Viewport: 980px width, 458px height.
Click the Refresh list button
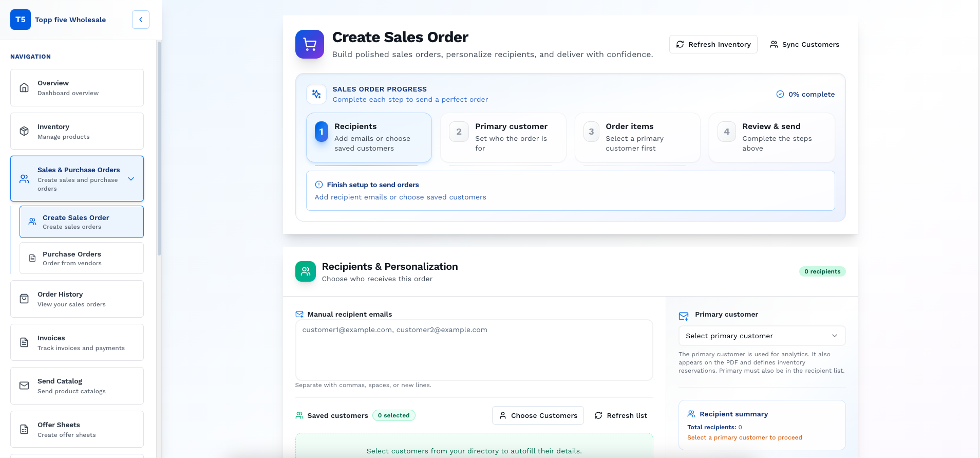[621, 415]
